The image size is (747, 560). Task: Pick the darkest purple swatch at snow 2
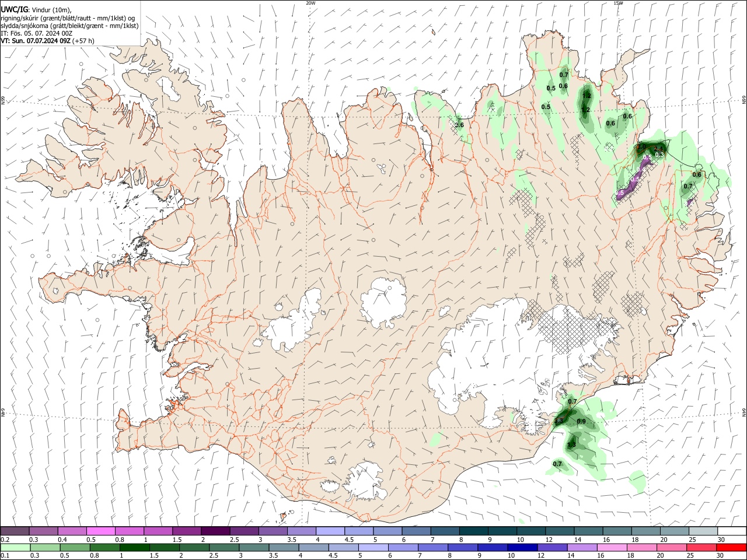[215, 531]
